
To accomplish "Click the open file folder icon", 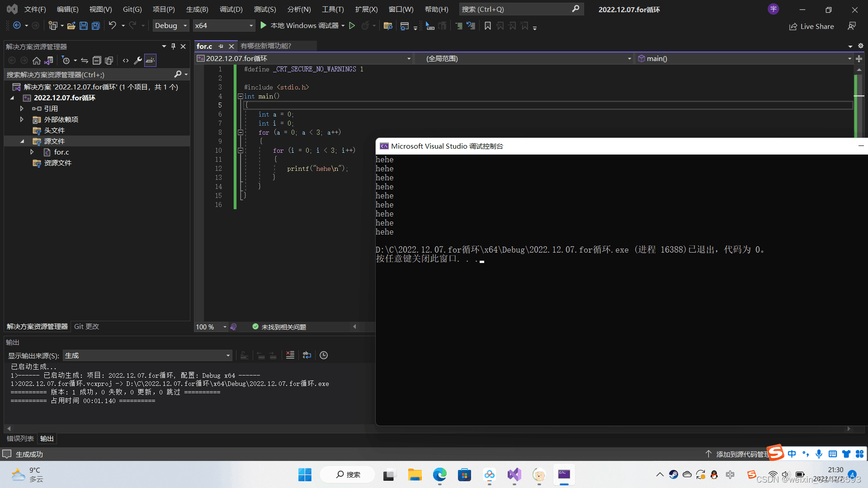I will coord(71,26).
